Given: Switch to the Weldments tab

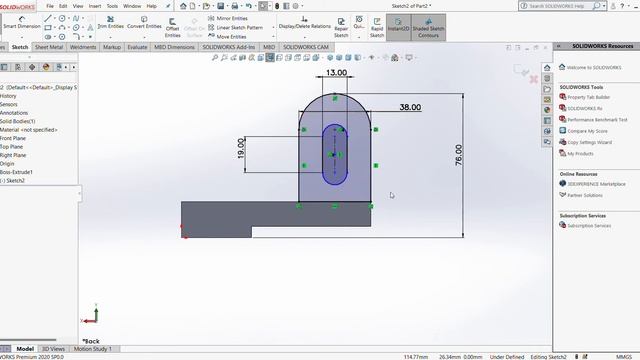Looking at the screenshot, I should click(x=83, y=47).
